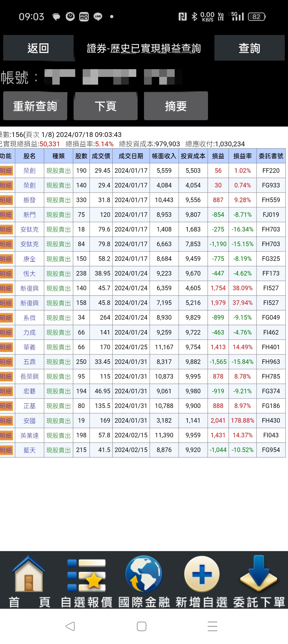Tap trade price 135.5 in 正基 row

pos(103,406)
